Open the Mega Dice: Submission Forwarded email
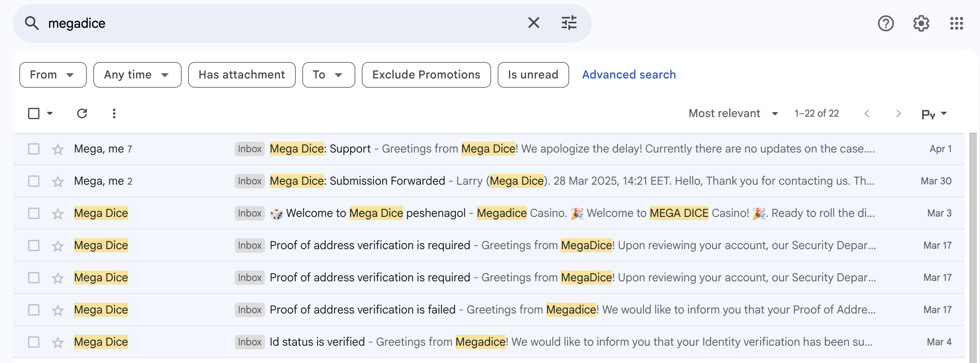The image size is (980, 363). click(x=489, y=181)
